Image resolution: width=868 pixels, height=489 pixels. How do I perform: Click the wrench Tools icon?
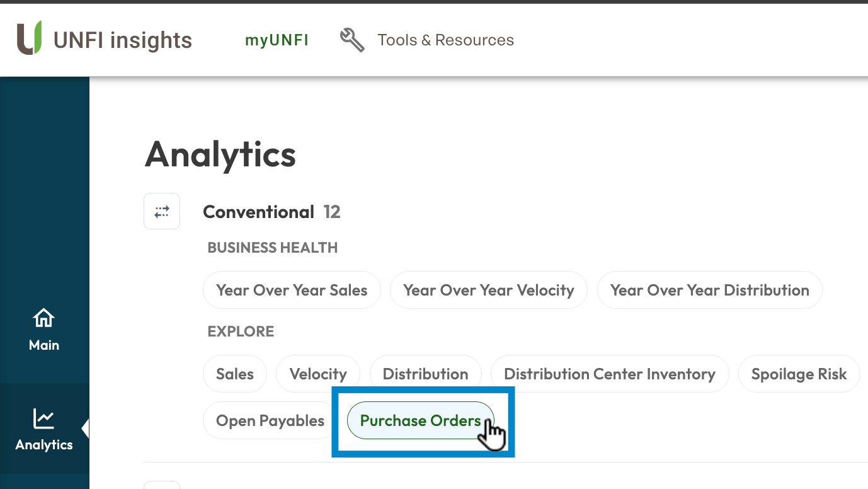(352, 40)
